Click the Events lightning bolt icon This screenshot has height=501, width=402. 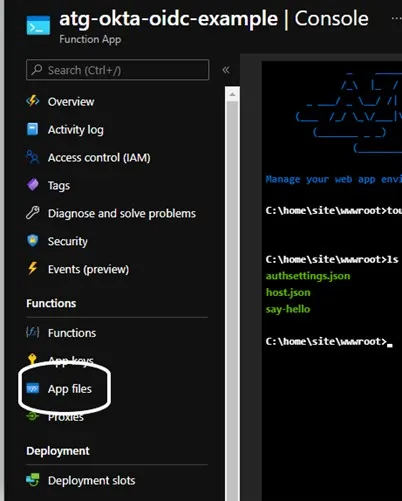33,268
